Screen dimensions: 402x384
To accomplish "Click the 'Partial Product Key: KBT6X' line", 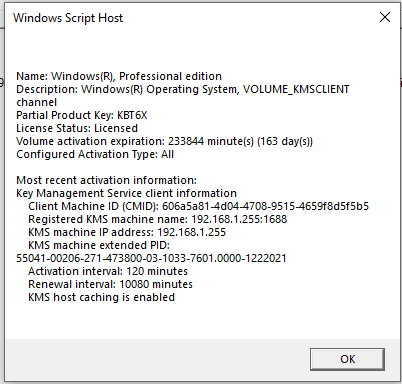I will pos(82,115).
